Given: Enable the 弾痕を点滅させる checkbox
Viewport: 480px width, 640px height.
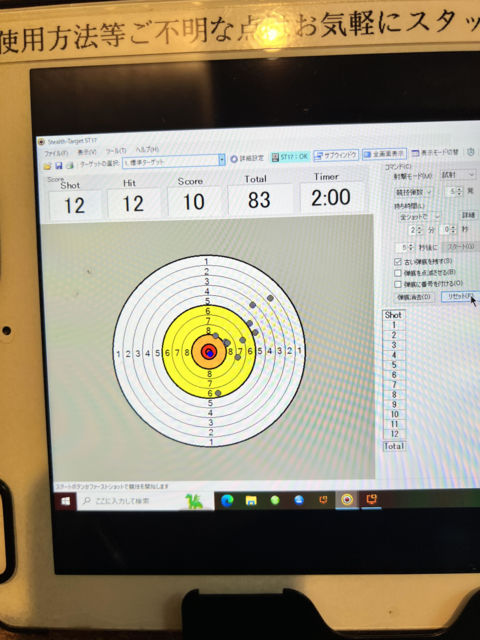Looking at the screenshot, I should (398, 273).
